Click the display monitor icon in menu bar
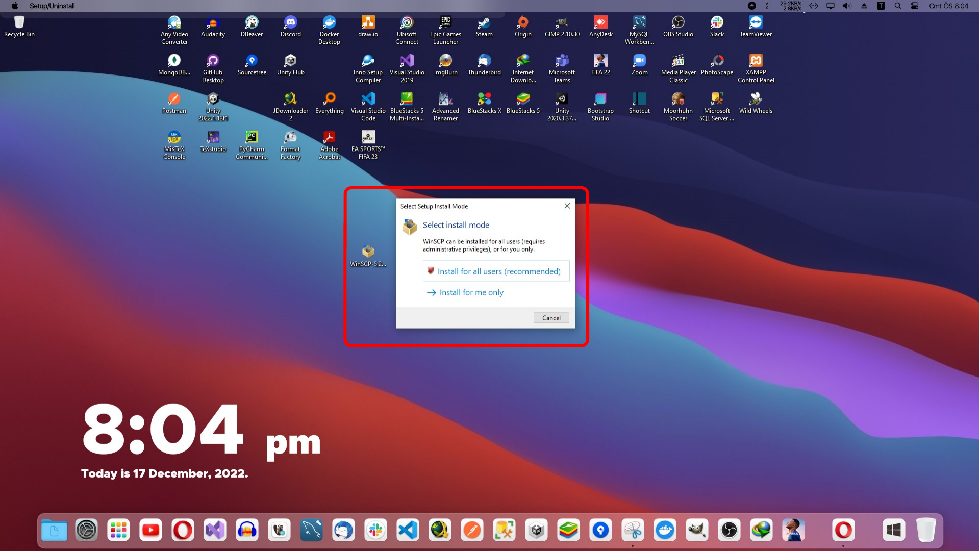This screenshot has height=551, width=980. click(831, 6)
